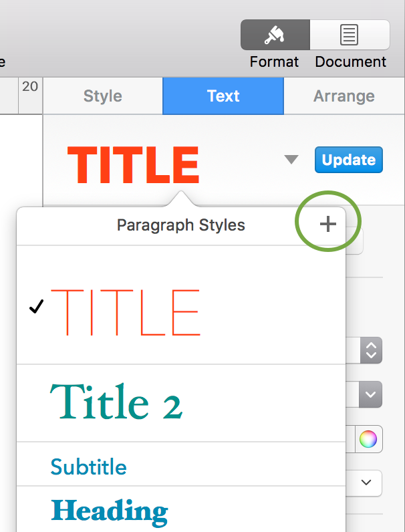This screenshot has height=532, width=405.
Task: Choose the checked TITLE style in list
Action: (181, 305)
